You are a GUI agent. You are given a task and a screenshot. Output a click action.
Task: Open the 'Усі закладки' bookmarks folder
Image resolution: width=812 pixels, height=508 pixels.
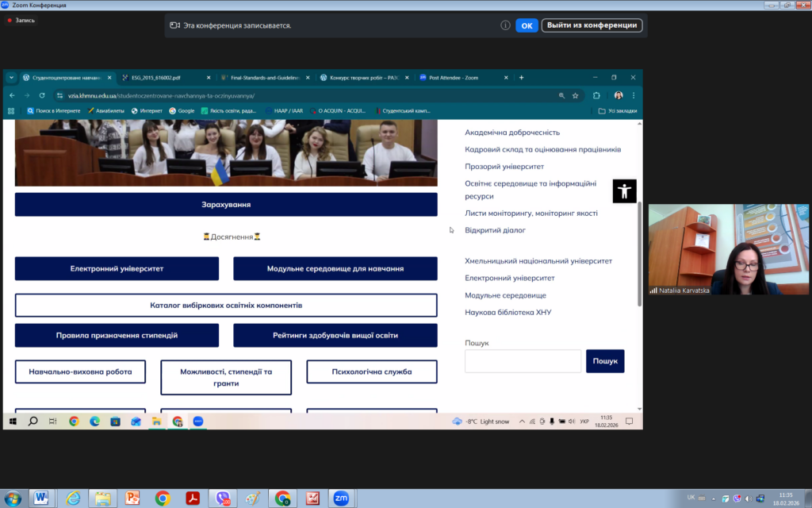[618, 111]
